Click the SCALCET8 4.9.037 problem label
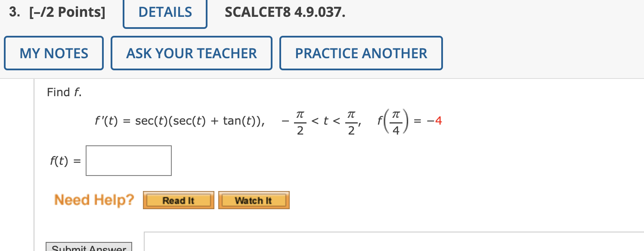Image resolution: width=644 pixels, height=251 pixels. click(285, 12)
